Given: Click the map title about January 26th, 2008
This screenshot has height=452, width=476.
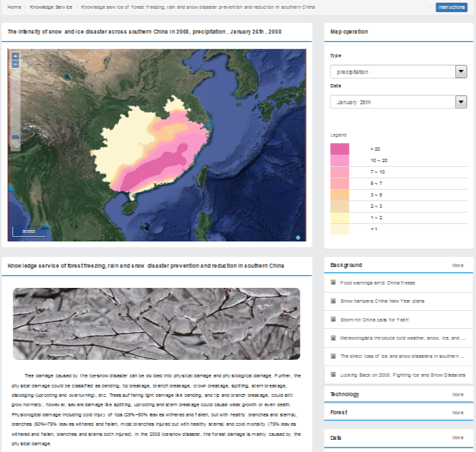Looking at the screenshot, I should pos(145,32).
